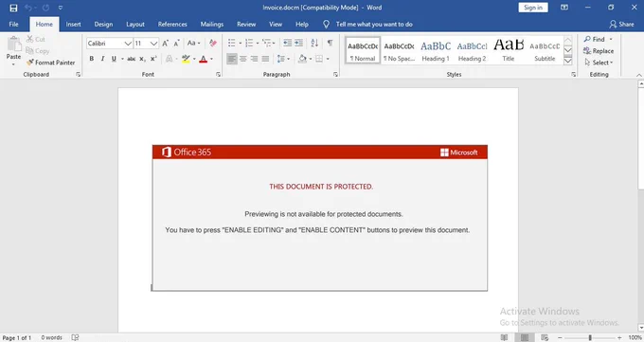644x342 pixels.
Task: Apply the Heading 1 style
Action: pos(436,51)
